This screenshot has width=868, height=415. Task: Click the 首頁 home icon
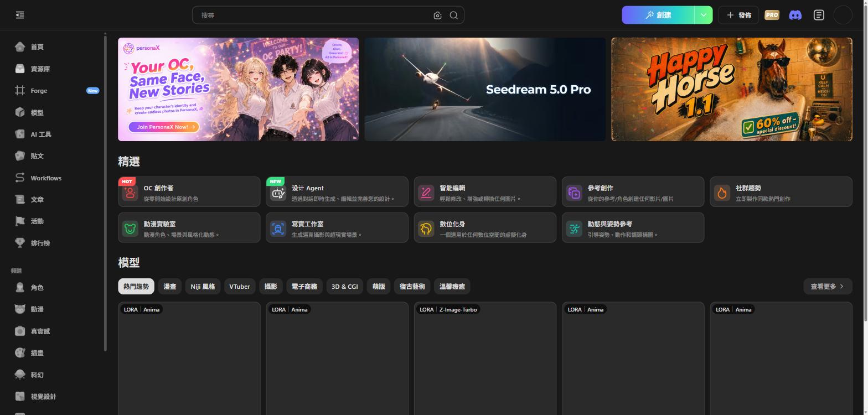20,47
